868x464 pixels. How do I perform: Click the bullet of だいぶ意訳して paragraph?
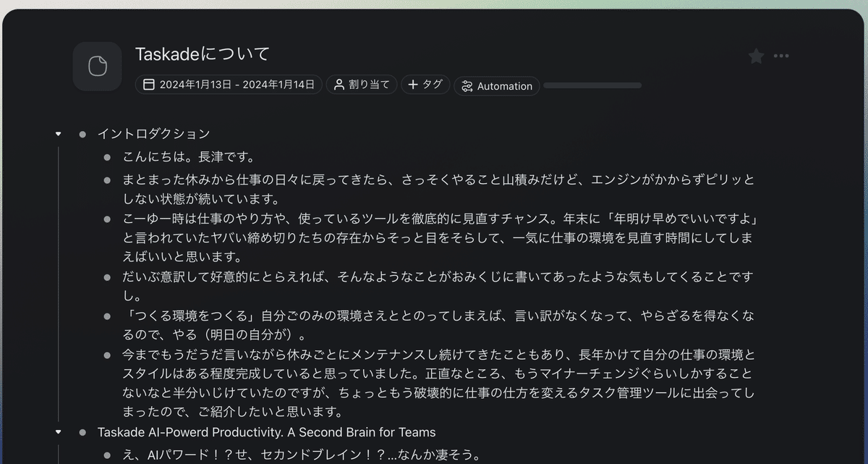tap(107, 277)
